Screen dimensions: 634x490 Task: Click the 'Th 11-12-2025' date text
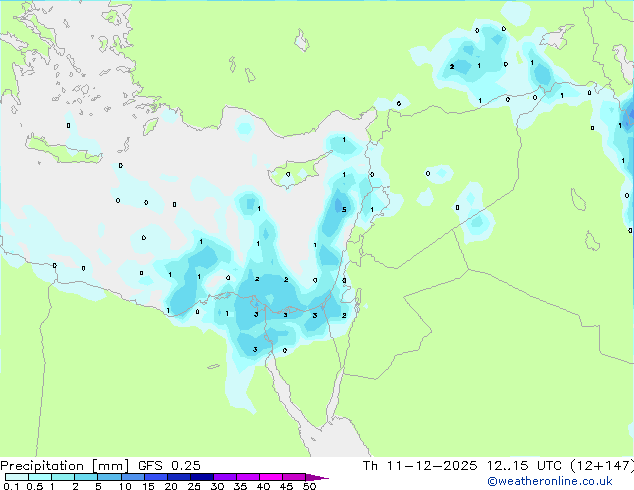pyautogui.click(x=420, y=466)
